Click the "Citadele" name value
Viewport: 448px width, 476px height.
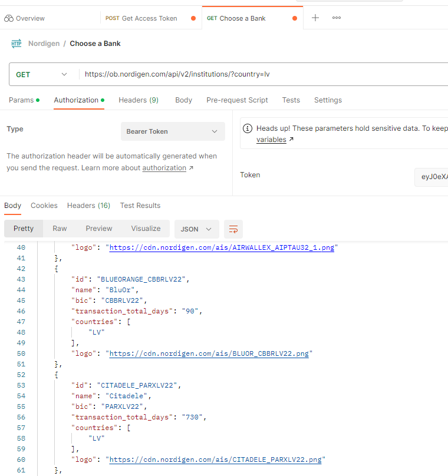point(126,396)
